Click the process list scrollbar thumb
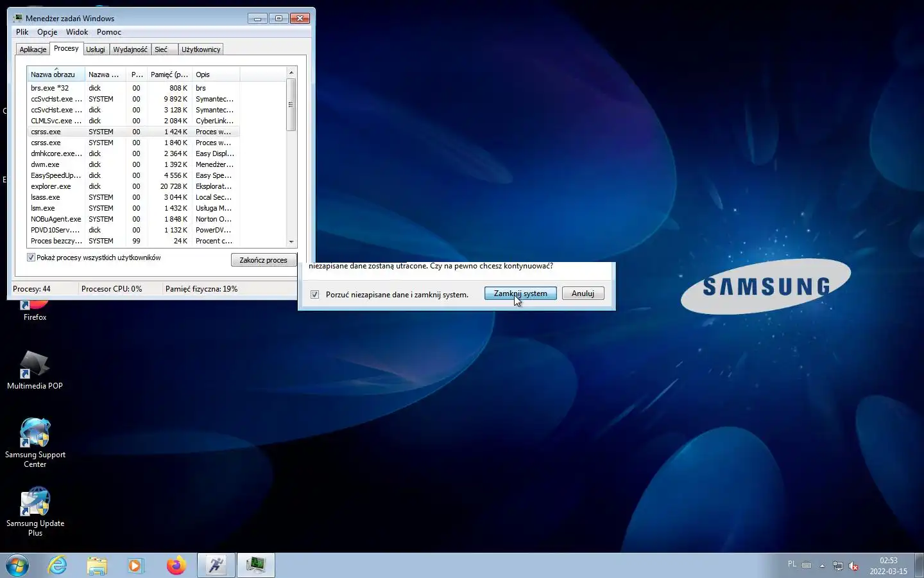The image size is (924, 578). coord(291,105)
